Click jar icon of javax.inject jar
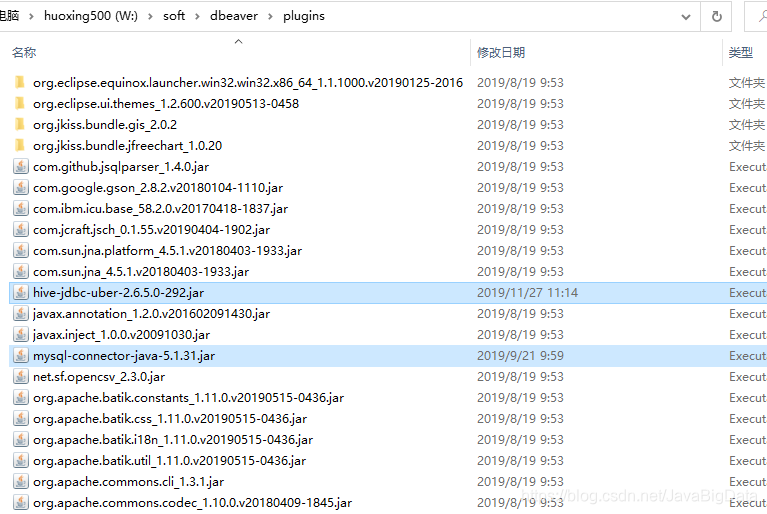The image size is (767, 514). 21,335
